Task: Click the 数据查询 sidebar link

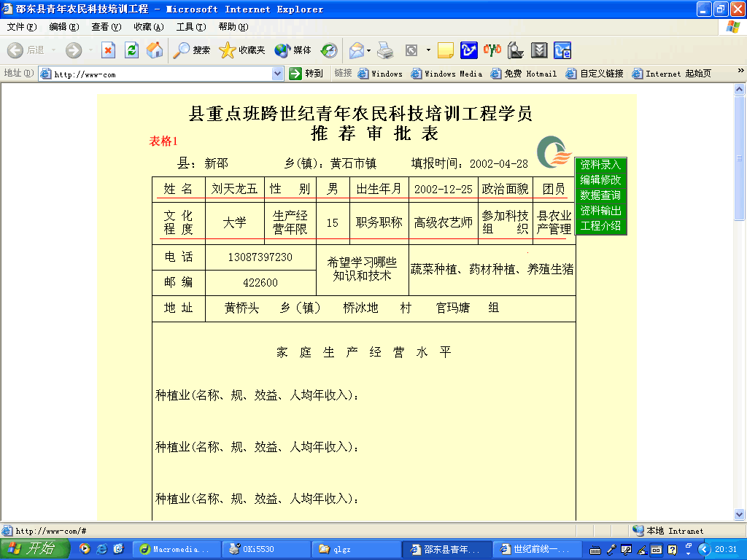Action: (x=600, y=195)
